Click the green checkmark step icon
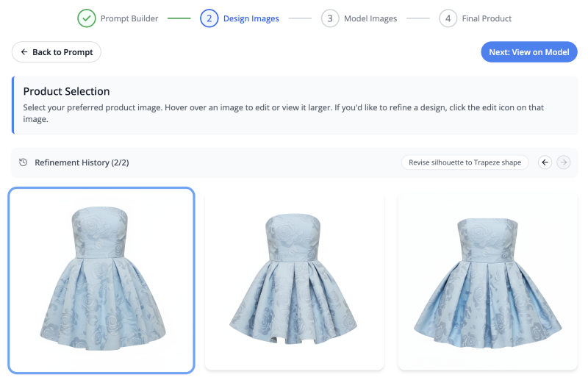Screen dimensions: 588x380 86,18
